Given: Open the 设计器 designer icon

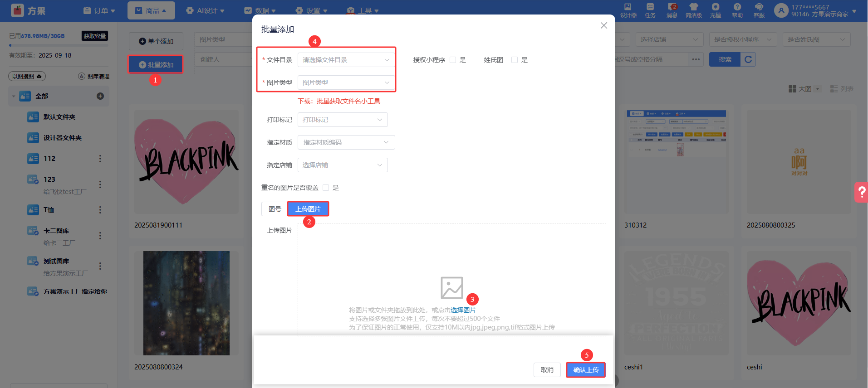Looking at the screenshot, I should 628,10.
